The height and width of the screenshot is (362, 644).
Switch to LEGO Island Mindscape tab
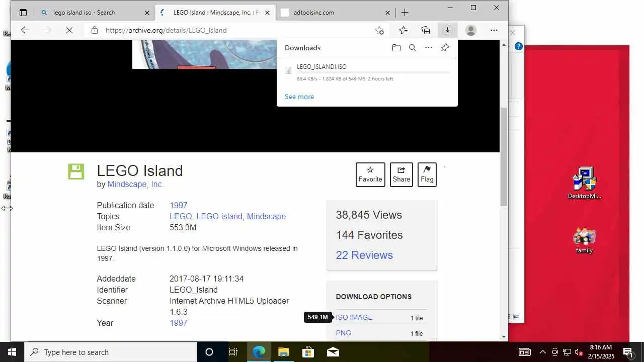(215, 13)
